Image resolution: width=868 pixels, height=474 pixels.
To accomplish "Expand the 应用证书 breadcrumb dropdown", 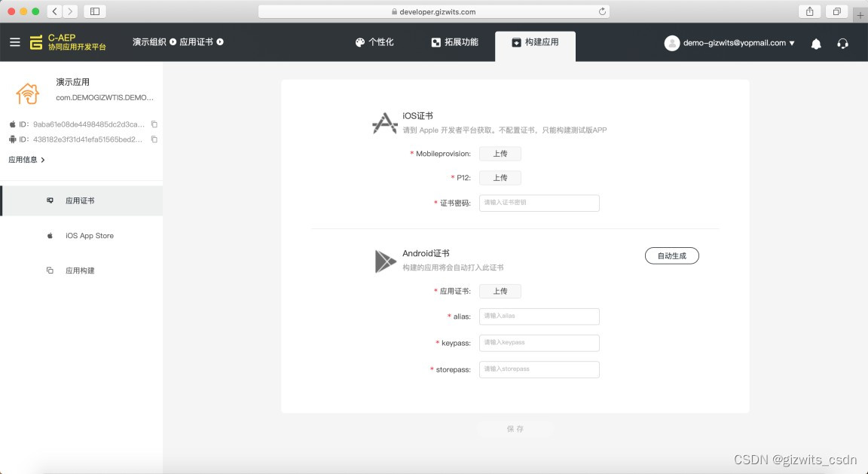I will coord(220,42).
